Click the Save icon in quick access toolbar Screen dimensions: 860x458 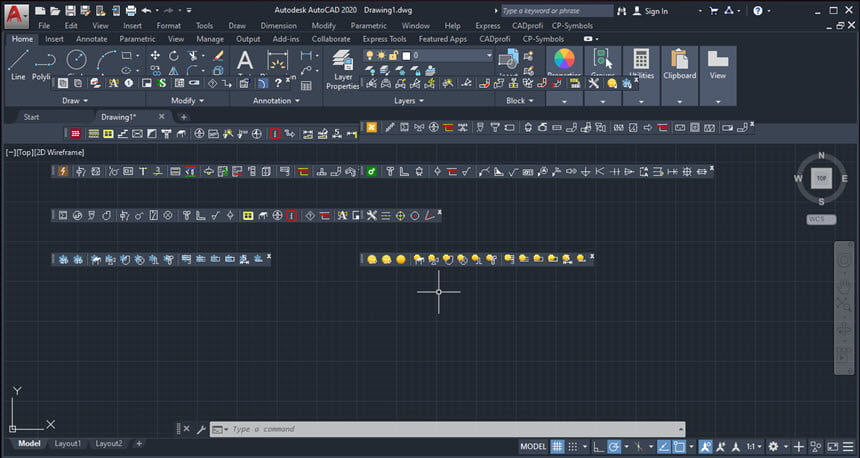(70, 10)
